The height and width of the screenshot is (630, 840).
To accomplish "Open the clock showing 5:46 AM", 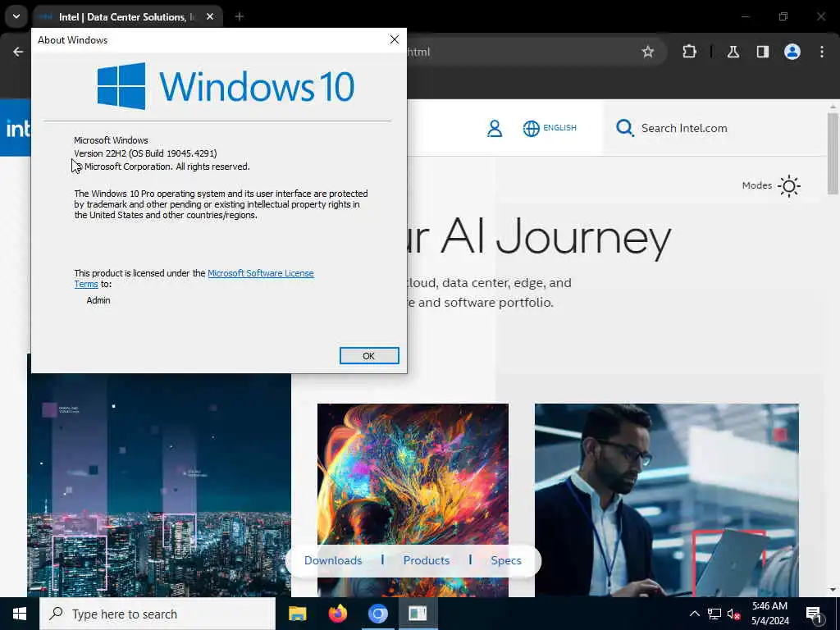I will [x=769, y=614].
